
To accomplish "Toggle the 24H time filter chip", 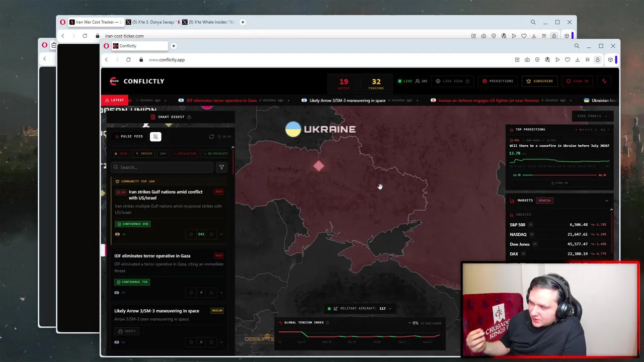I will pyautogui.click(x=163, y=153).
